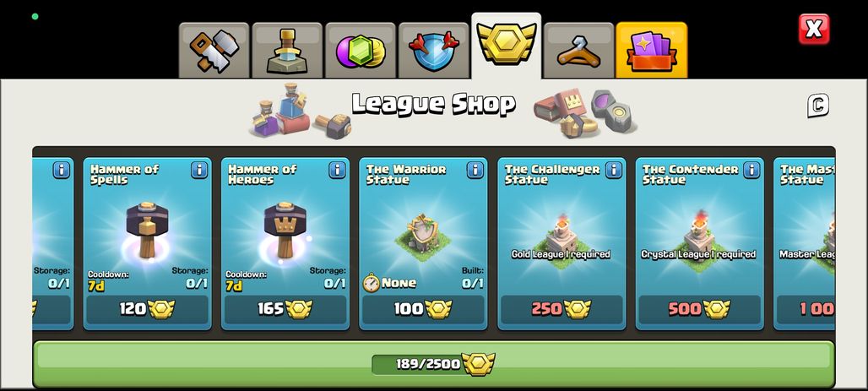Show info for Hammer of Spells
Viewport: 868px width, 391px height.
click(x=199, y=170)
